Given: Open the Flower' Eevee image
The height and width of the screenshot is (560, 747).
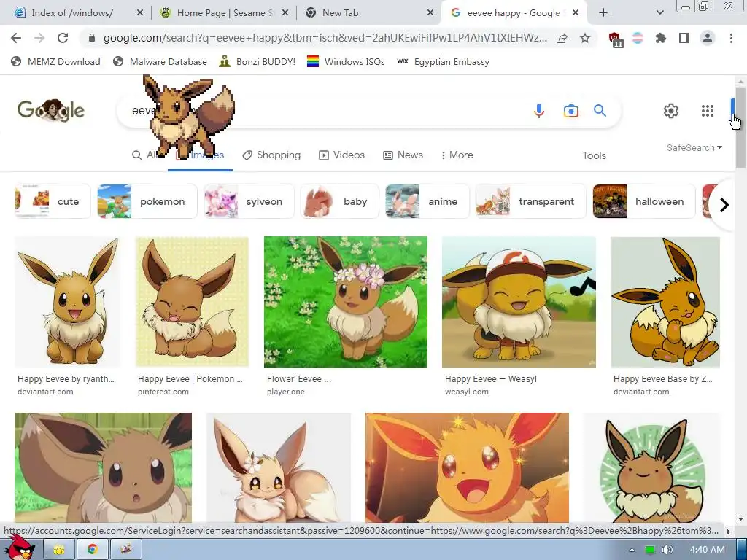Looking at the screenshot, I should coord(345,302).
